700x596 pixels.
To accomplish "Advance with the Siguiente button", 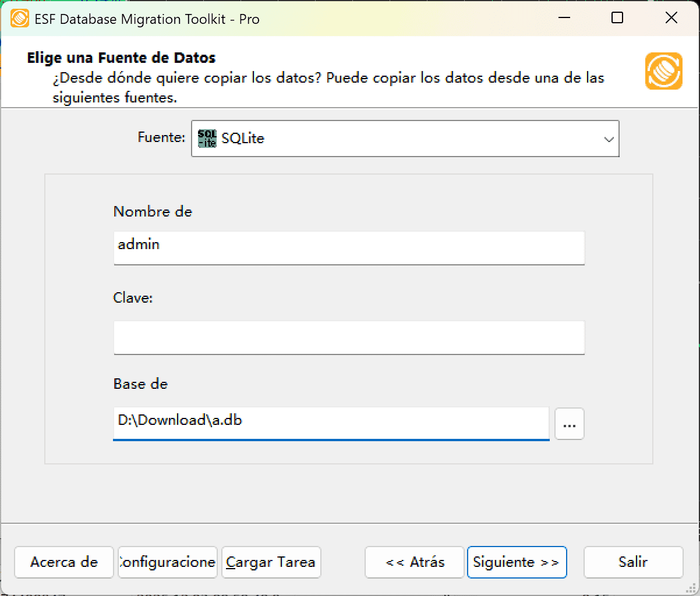I will point(517,562).
